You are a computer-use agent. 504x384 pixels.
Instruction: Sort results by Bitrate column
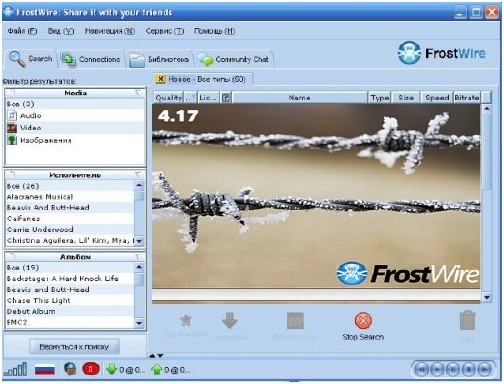pyautogui.click(x=467, y=97)
